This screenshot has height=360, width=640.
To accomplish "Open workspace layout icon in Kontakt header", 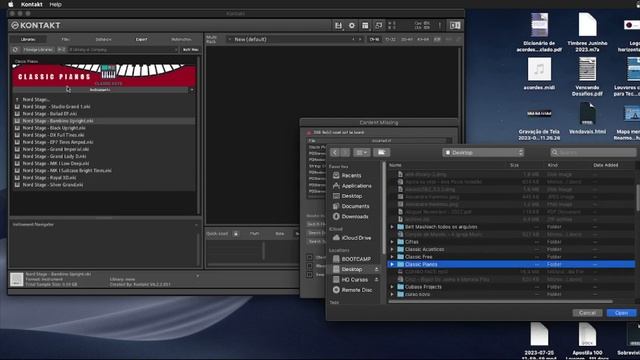I will (x=365, y=25).
